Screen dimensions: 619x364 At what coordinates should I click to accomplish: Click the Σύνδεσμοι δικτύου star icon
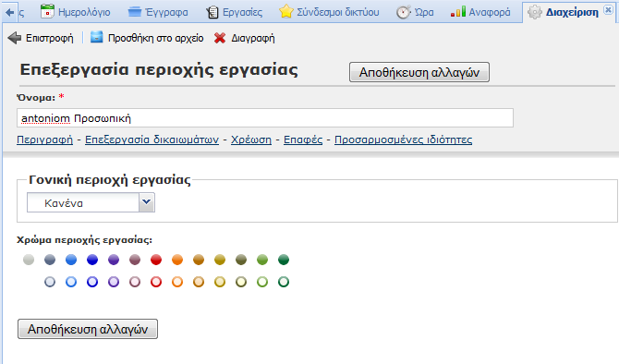(285, 11)
